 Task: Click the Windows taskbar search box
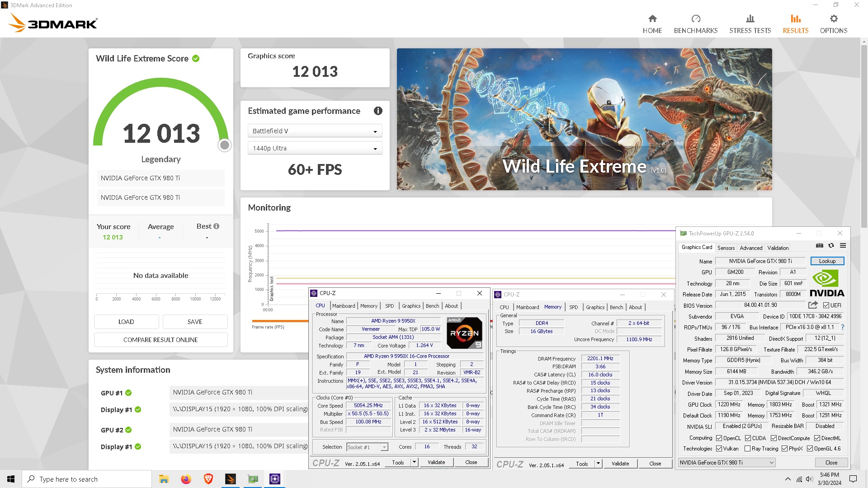pyautogui.click(x=87, y=479)
